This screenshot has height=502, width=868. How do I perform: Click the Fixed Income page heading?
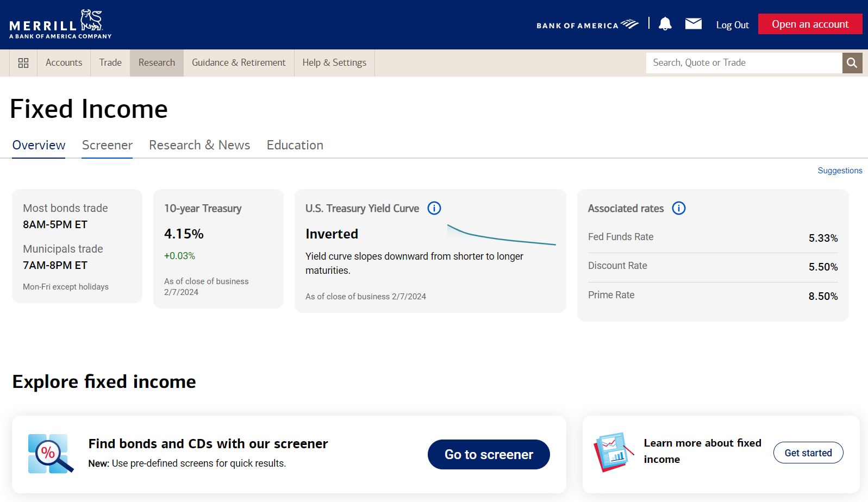tap(89, 109)
